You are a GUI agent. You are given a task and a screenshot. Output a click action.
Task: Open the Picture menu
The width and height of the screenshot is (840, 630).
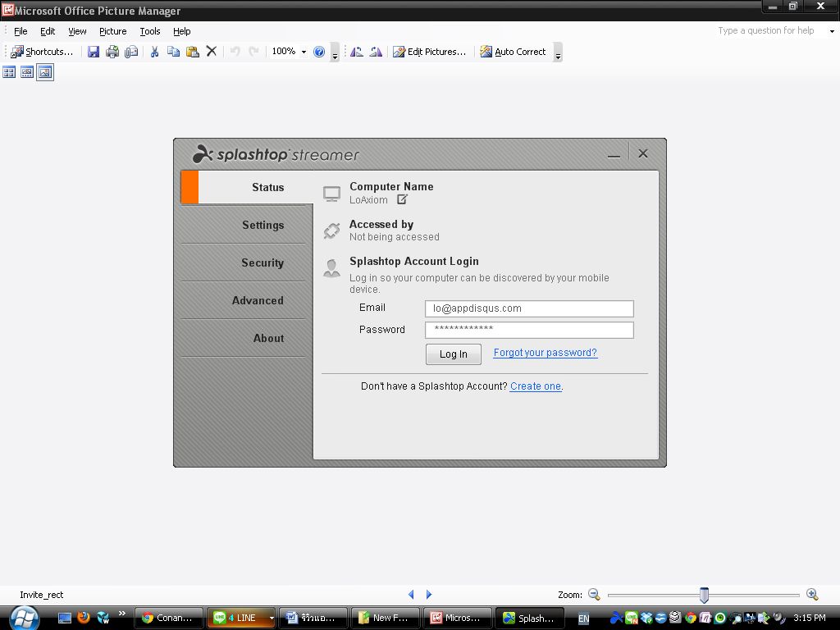pyautogui.click(x=113, y=31)
